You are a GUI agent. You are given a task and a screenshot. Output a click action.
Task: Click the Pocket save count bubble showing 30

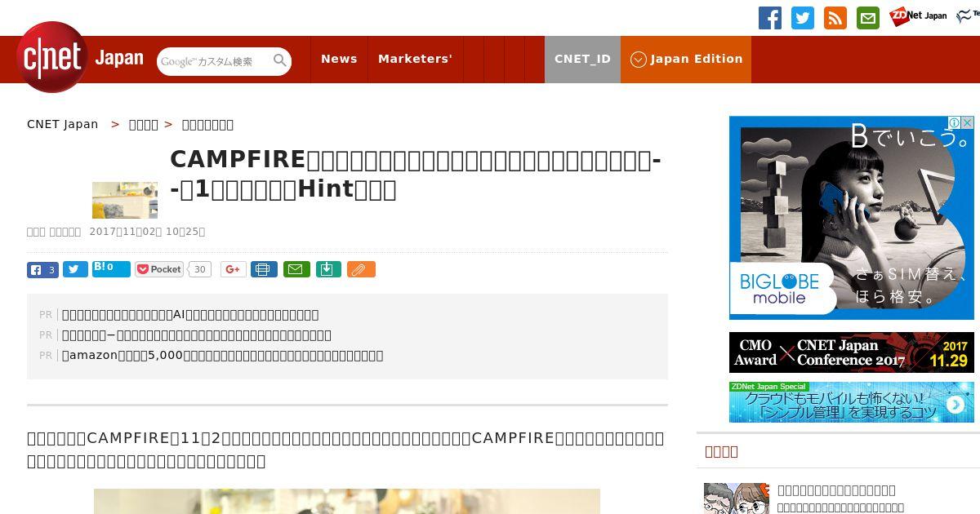pyautogui.click(x=200, y=269)
